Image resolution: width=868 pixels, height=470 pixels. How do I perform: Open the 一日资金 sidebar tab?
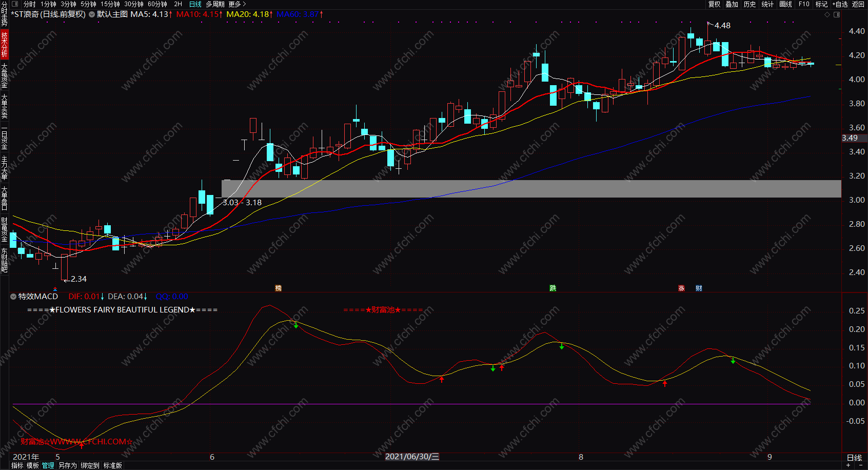4,138
